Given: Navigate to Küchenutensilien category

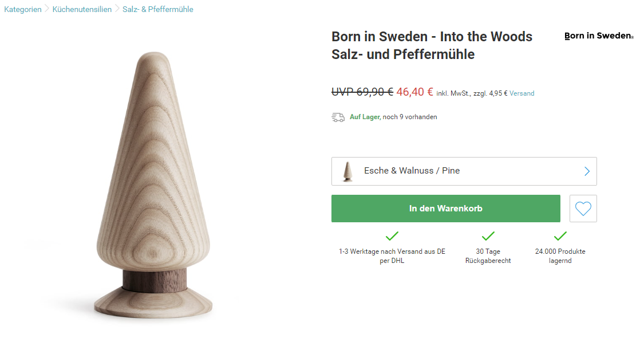Looking at the screenshot, I should pos(82,9).
